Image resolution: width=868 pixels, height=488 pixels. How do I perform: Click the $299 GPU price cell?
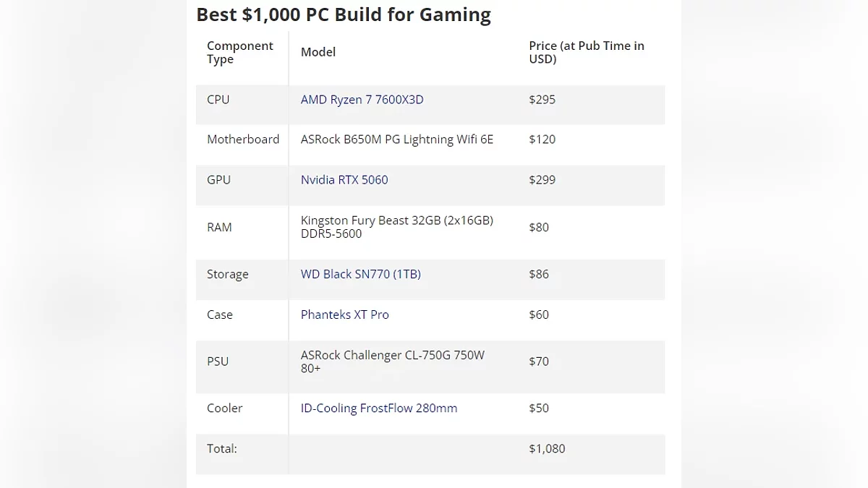tap(542, 180)
